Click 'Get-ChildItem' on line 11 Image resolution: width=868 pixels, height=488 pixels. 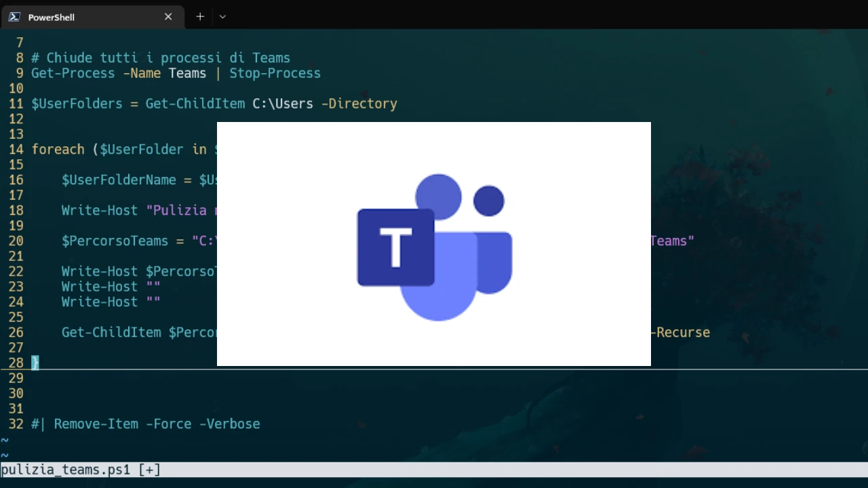pyautogui.click(x=195, y=104)
